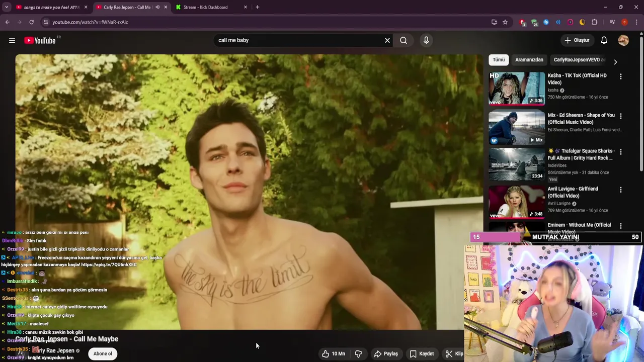Like the video with 10 Mn thumbs-up

pos(334,354)
